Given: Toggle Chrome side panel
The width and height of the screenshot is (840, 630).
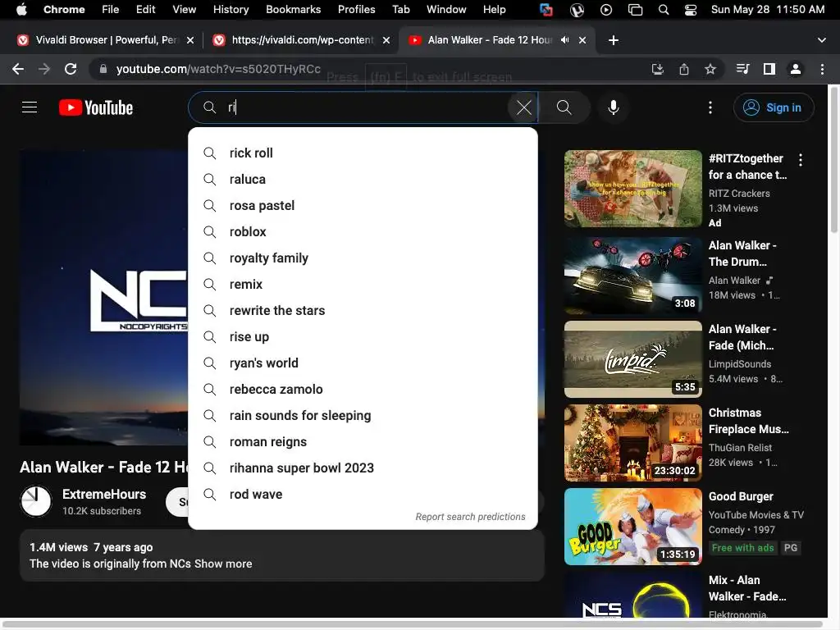Looking at the screenshot, I should (769, 69).
